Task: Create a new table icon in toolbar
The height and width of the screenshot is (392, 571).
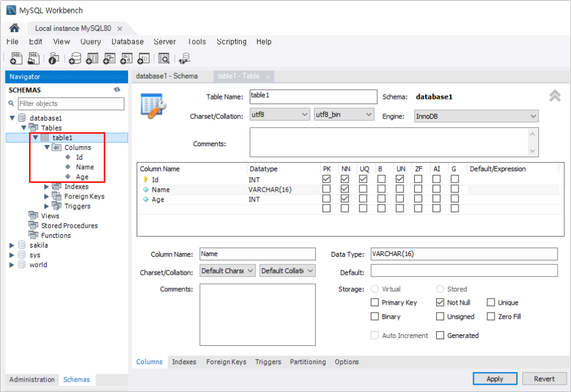Action: [92, 58]
